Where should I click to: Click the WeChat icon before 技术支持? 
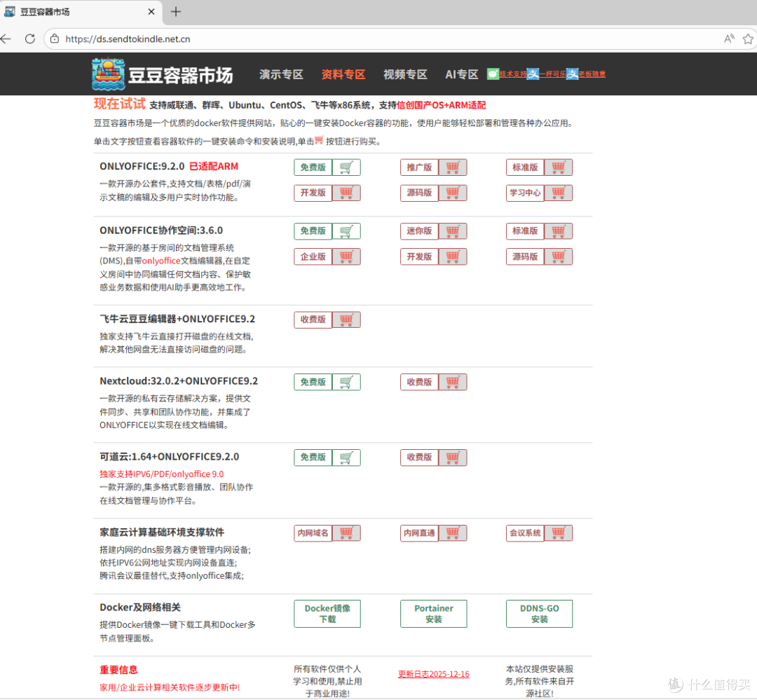[493, 74]
